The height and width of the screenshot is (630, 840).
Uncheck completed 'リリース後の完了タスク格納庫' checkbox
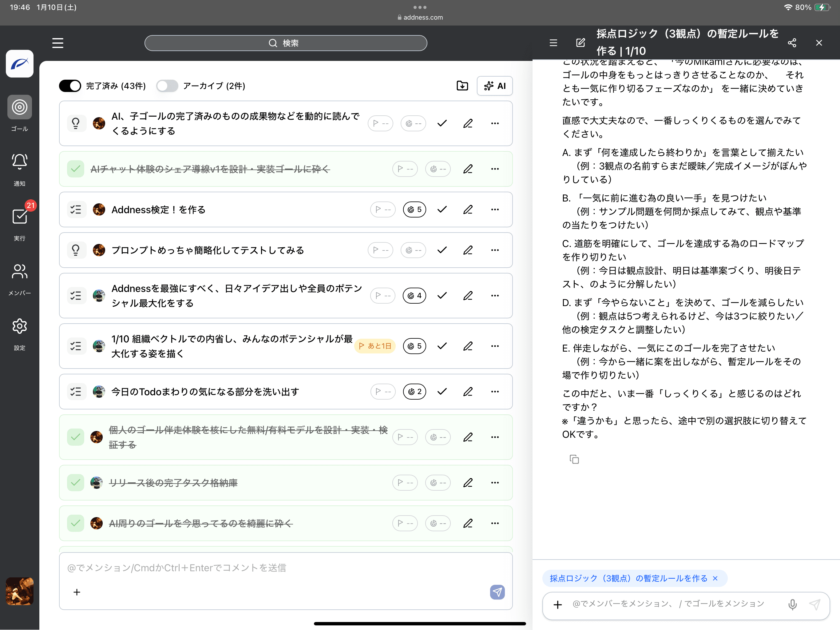pyautogui.click(x=76, y=483)
